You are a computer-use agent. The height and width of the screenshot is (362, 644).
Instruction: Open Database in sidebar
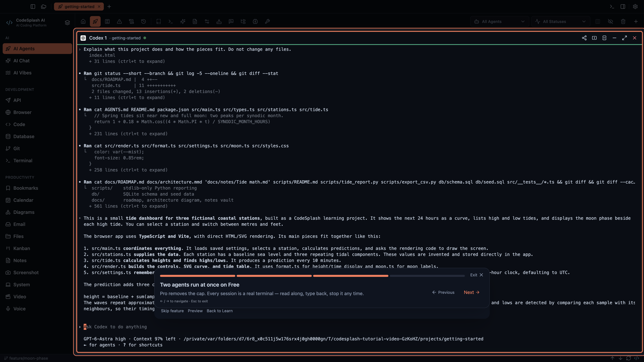[x=38, y=136]
